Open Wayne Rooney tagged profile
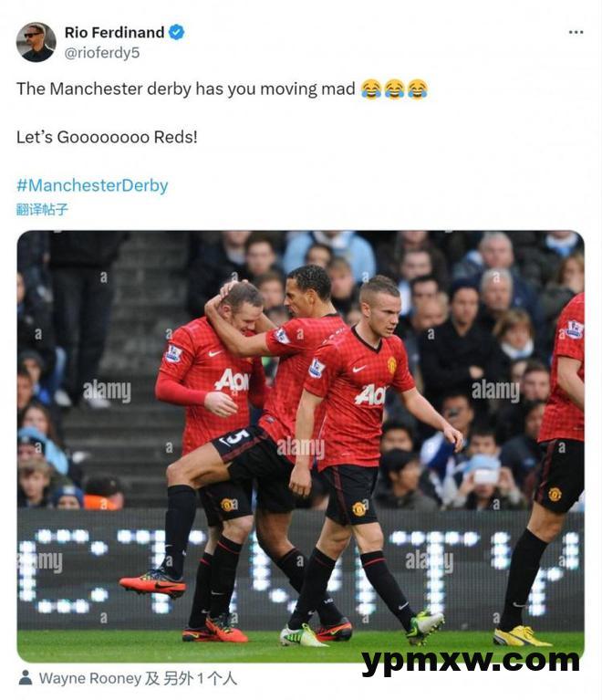The image size is (602, 700). (90, 678)
